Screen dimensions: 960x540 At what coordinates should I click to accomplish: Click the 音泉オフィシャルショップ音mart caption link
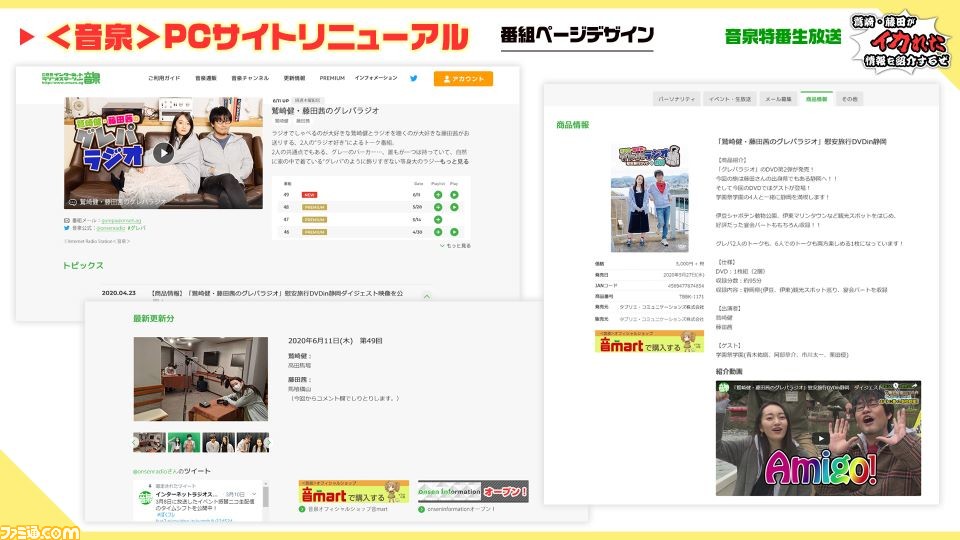pos(347,509)
